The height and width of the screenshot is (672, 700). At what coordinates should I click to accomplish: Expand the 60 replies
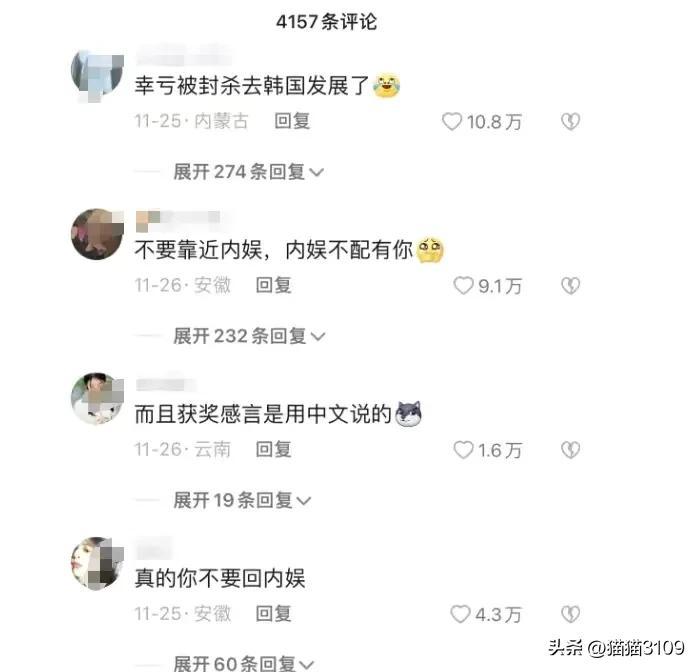pos(244,664)
